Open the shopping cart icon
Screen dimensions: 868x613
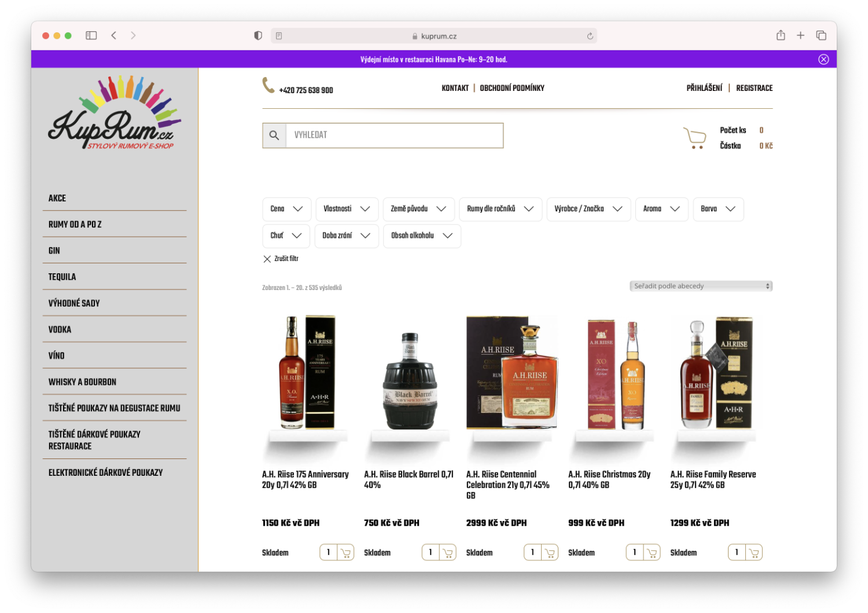coord(694,138)
